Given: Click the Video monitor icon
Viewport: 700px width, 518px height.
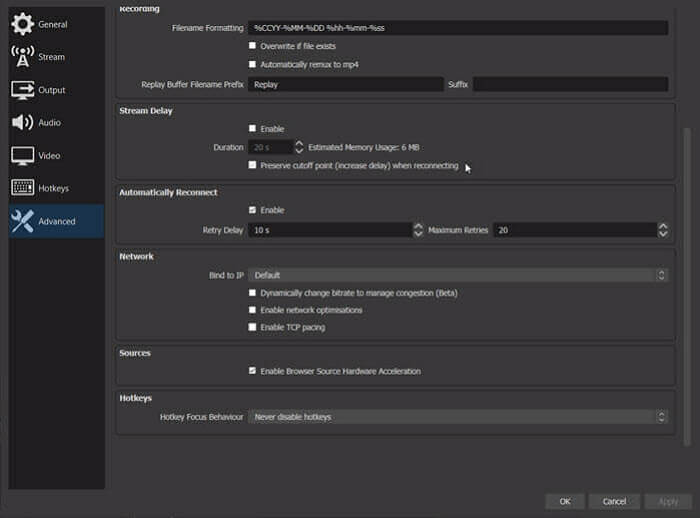Looking at the screenshot, I should (x=22, y=155).
